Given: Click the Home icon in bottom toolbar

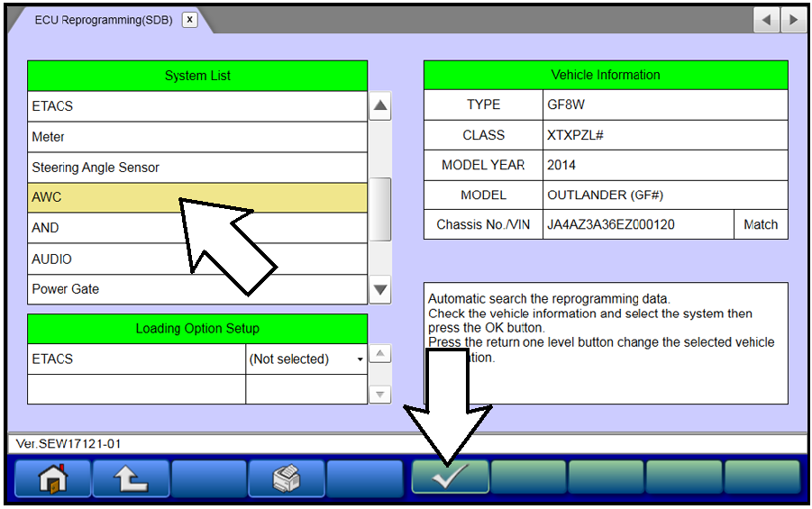Looking at the screenshot, I should pos(52,477).
